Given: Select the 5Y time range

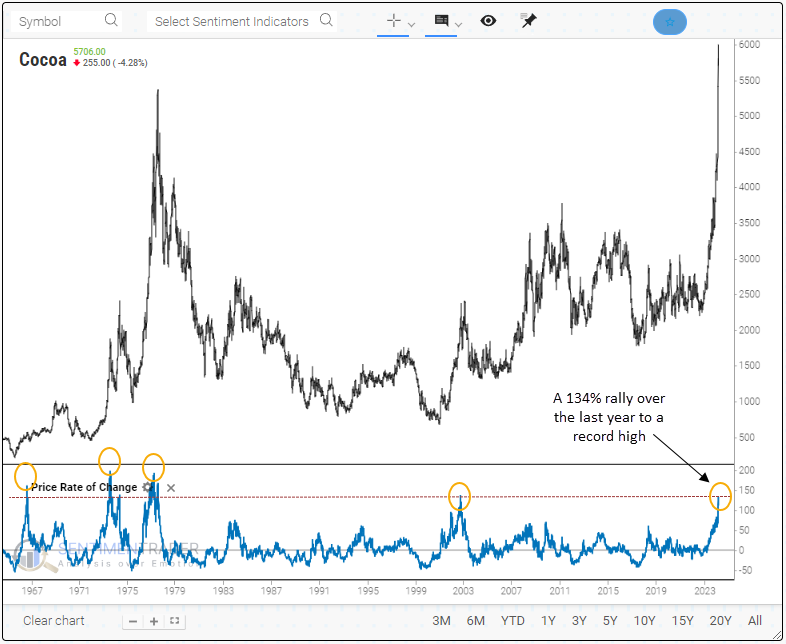Looking at the screenshot, I should pos(610,620).
